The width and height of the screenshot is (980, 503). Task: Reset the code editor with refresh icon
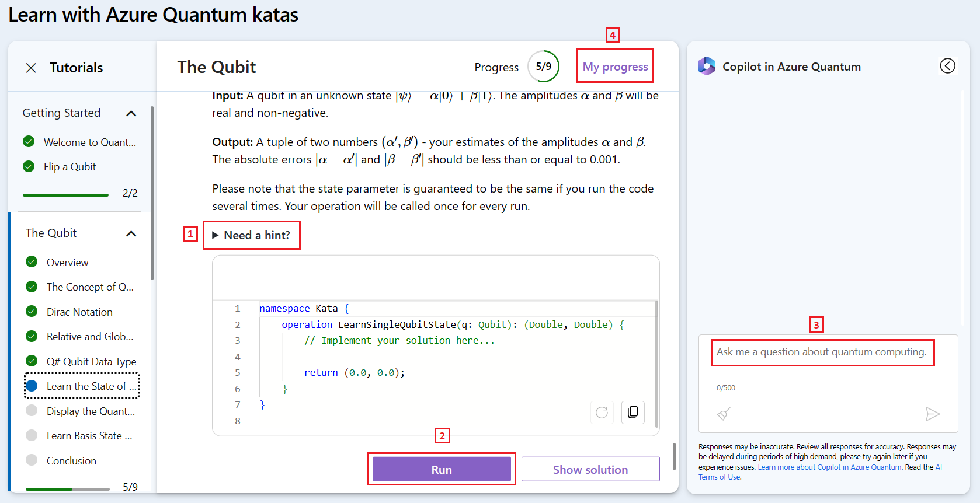[x=602, y=413]
